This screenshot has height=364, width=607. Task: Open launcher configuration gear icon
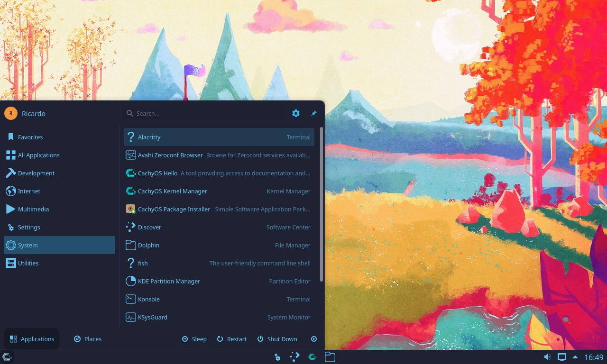pos(296,113)
